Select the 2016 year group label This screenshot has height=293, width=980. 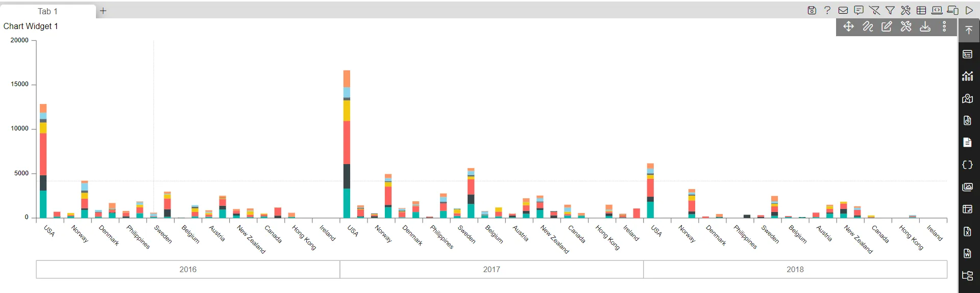coord(188,270)
